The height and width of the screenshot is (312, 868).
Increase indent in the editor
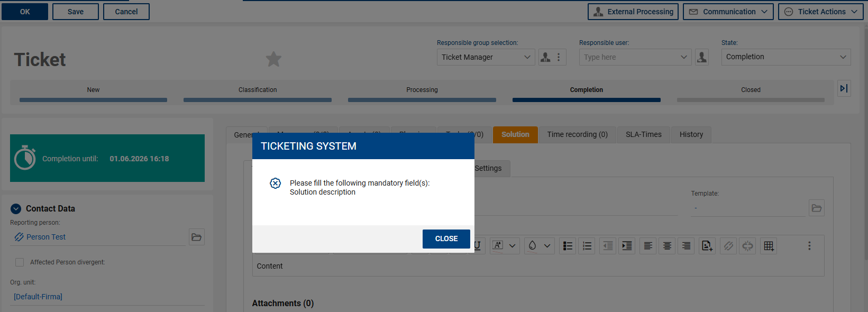pos(627,245)
